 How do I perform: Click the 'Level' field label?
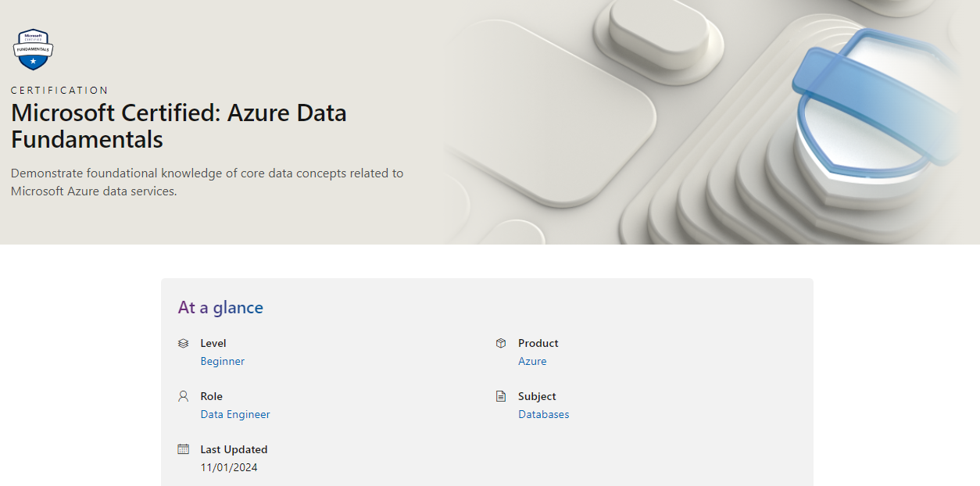pos(213,343)
